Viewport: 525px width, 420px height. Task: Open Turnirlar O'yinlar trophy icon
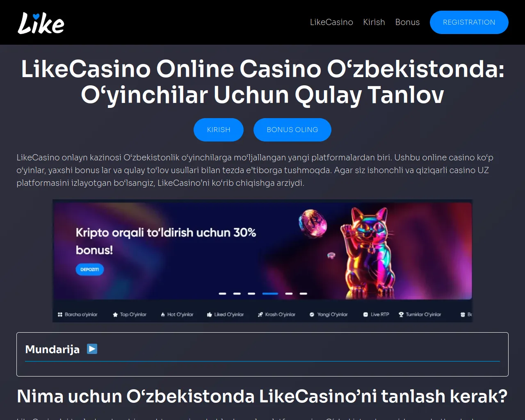401,315
